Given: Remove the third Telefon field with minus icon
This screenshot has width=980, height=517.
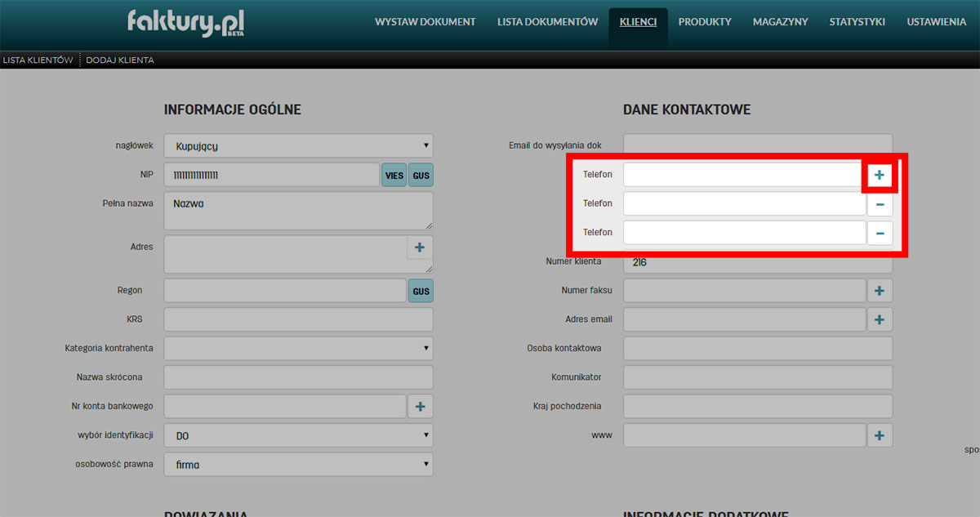Looking at the screenshot, I should (880, 233).
